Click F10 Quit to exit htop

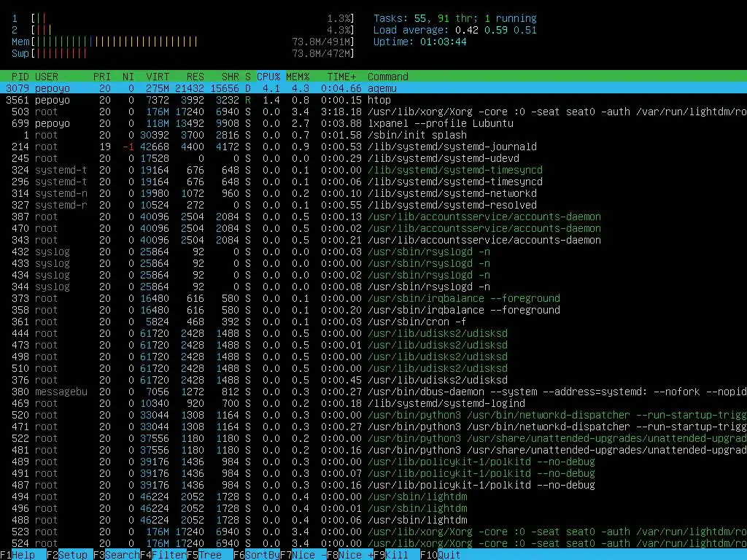pos(441,555)
